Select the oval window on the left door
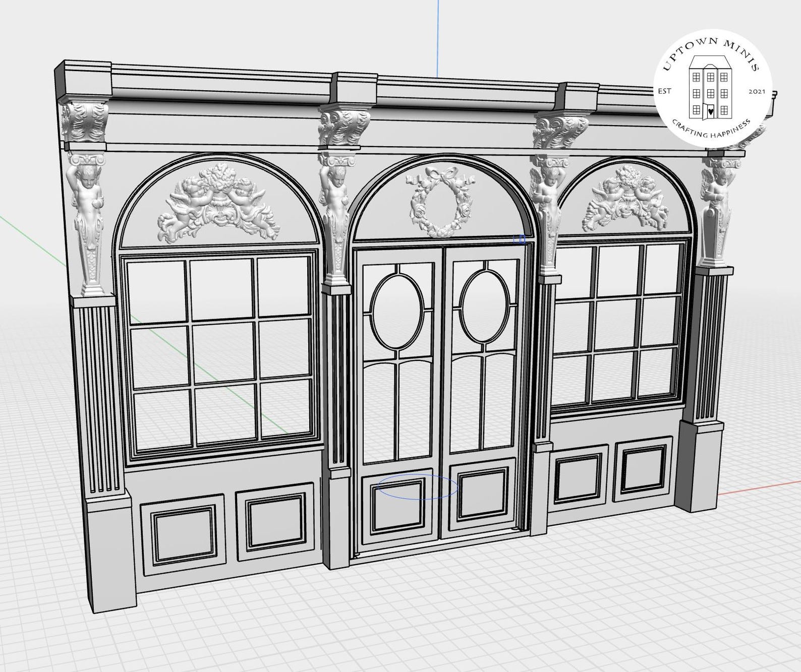The width and height of the screenshot is (801, 672). 396,311
